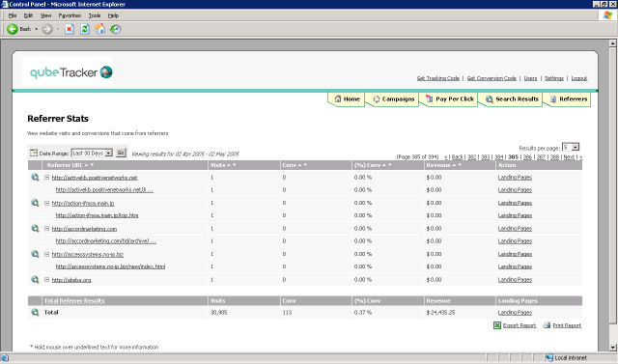618x364 pixels.
Task: Click the vertical scrollbar up arrow
Action: click(x=613, y=43)
